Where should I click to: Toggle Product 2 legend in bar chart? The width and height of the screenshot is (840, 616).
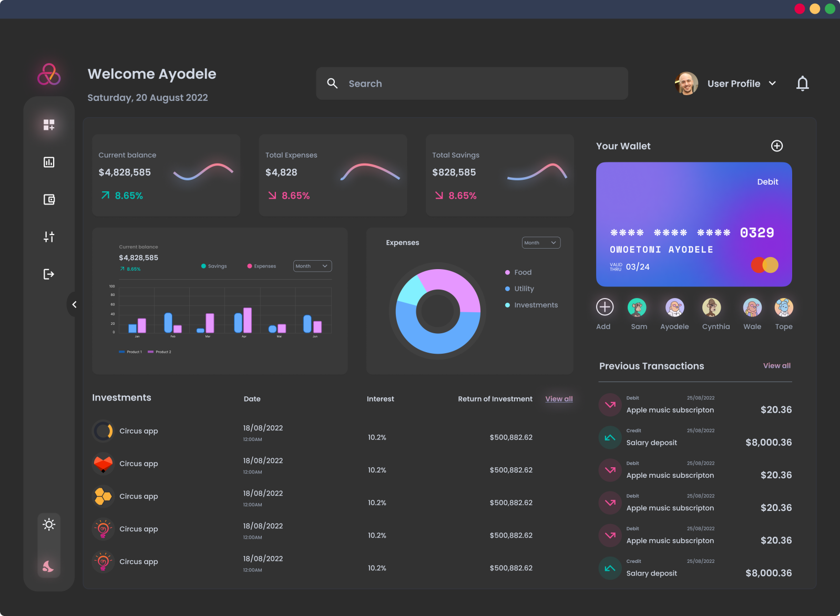pos(160,352)
